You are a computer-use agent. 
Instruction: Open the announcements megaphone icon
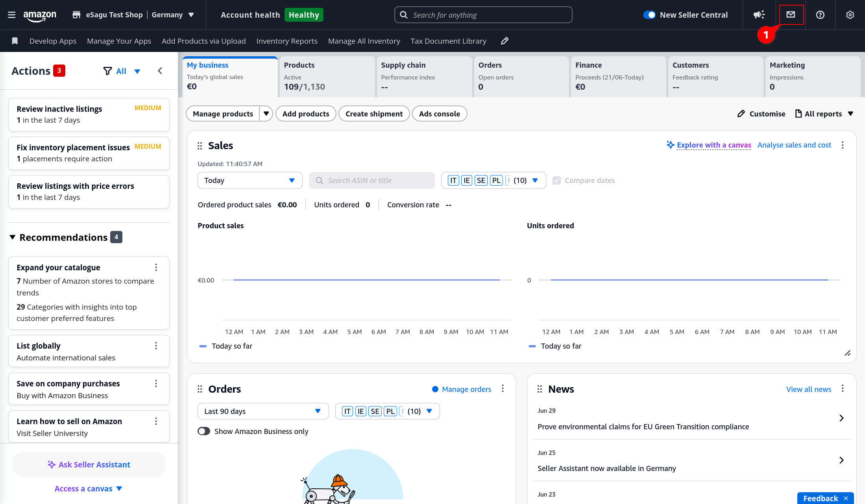coord(759,15)
